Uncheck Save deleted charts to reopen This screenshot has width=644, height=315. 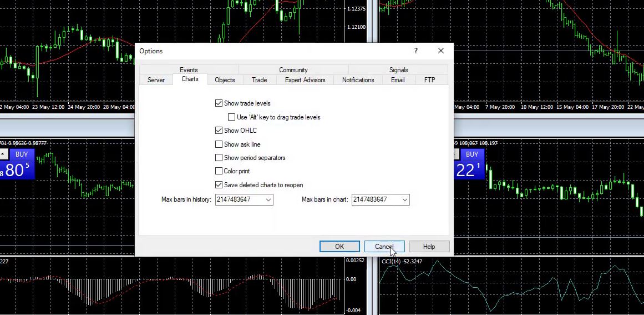[x=219, y=185]
